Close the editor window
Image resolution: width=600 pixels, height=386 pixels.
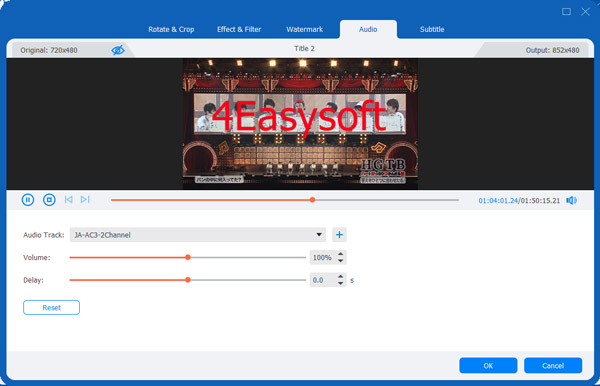[585, 11]
